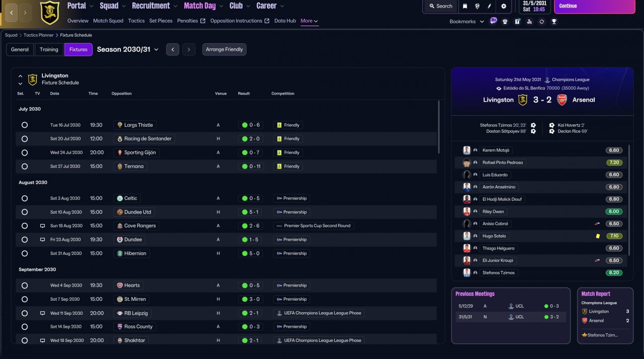This screenshot has height=359, width=644.
Task: Select the St. Mirren fixture radio button
Action: (25, 299)
